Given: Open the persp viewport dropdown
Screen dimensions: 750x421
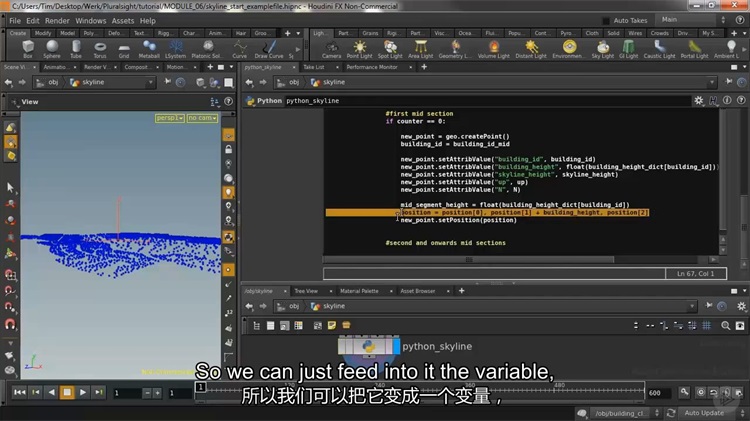Looking at the screenshot, I should pyautogui.click(x=170, y=118).
